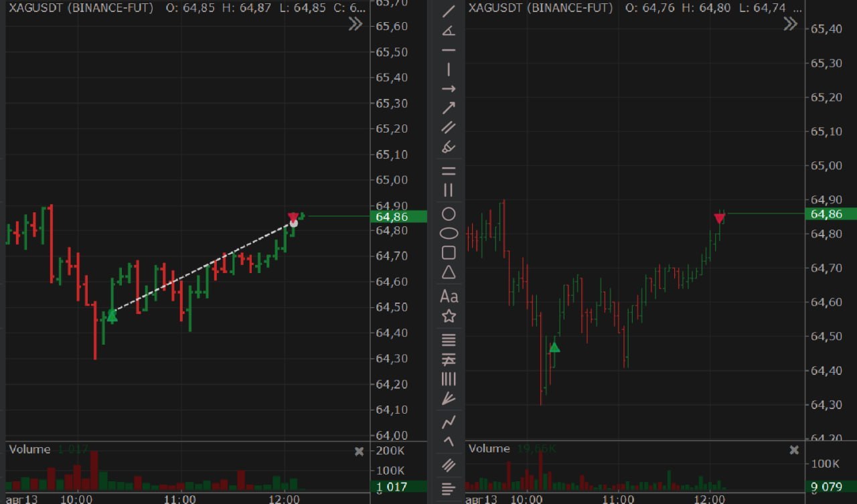Select the star marker tool
857x504 pixels.
coord(449,316)
